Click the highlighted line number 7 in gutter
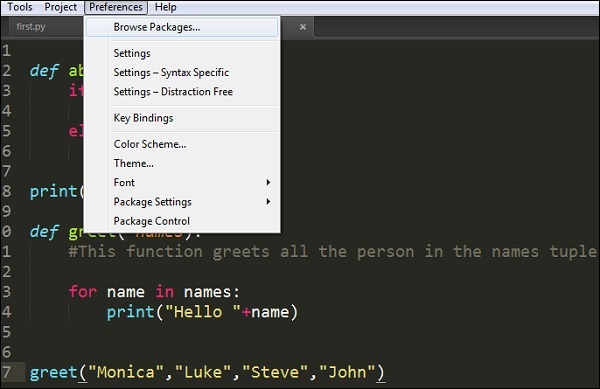 tap(7, 372)
